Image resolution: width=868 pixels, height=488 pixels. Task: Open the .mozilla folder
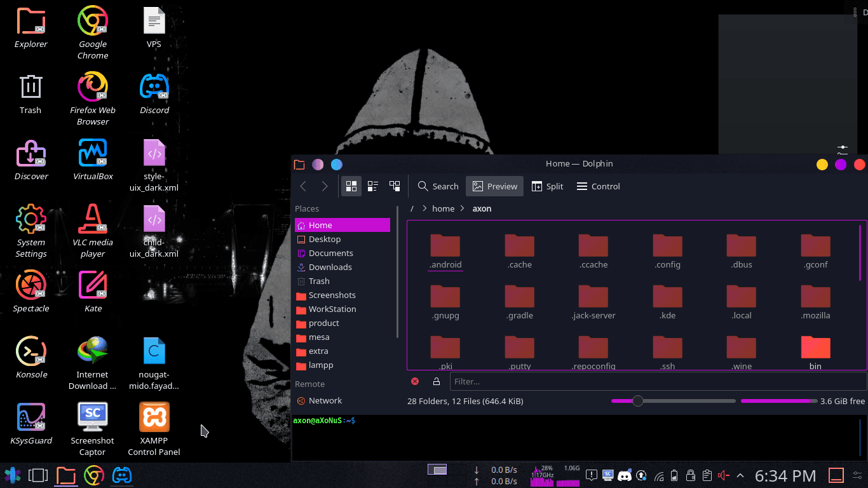(815, 299)
